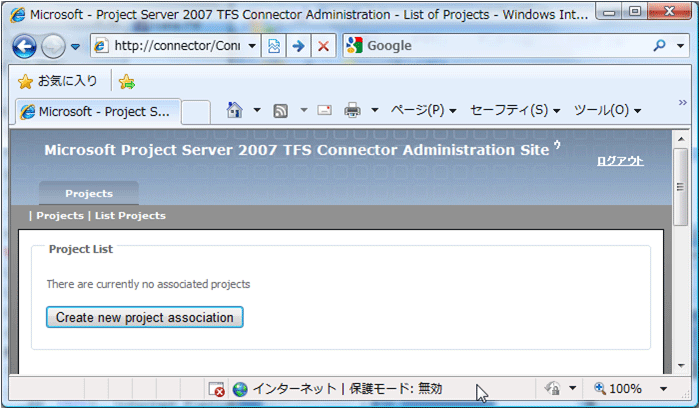Click the popup blocker status bar icon
The image size is (700, 409).
point(217,389)
